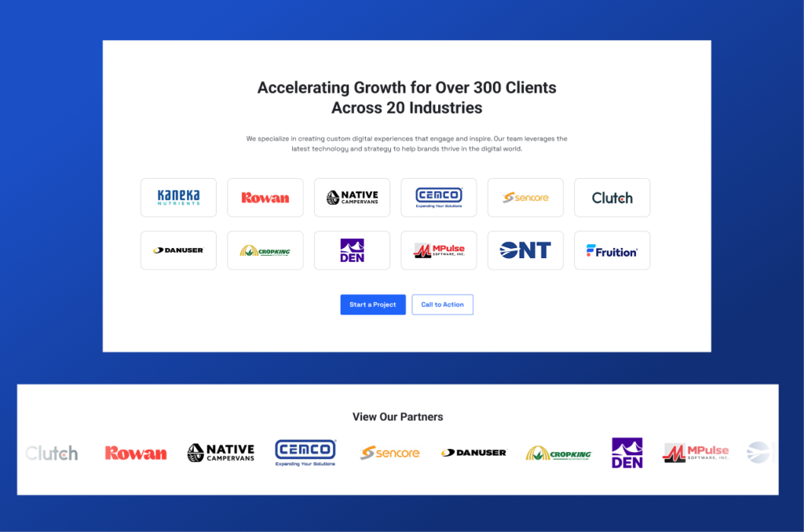This screenshot has height=532, width=804.
Task: Click the Kaneka Nutrients logo card
Action: tap(178, 198)
